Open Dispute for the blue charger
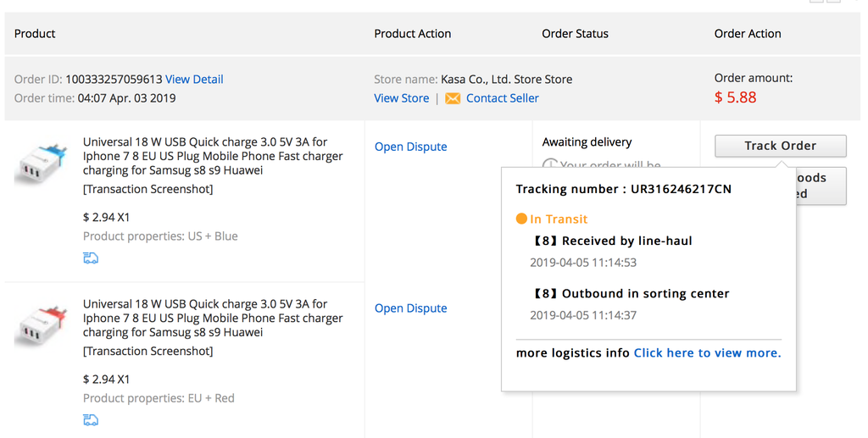 click(x=411, y=147)
